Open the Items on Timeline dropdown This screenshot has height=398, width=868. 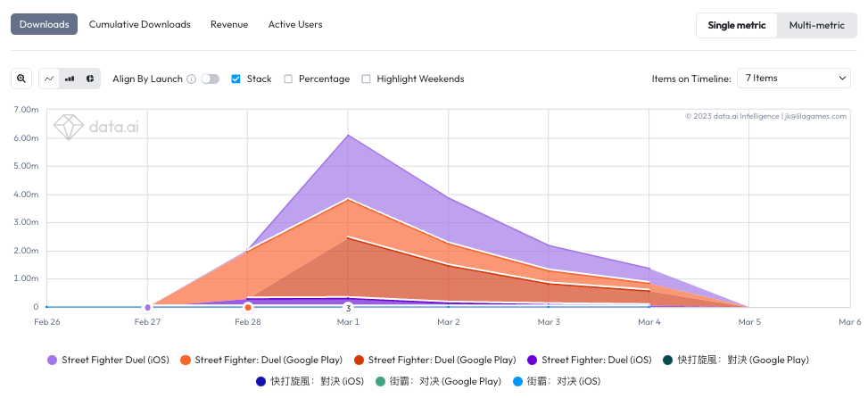[793, 78]
